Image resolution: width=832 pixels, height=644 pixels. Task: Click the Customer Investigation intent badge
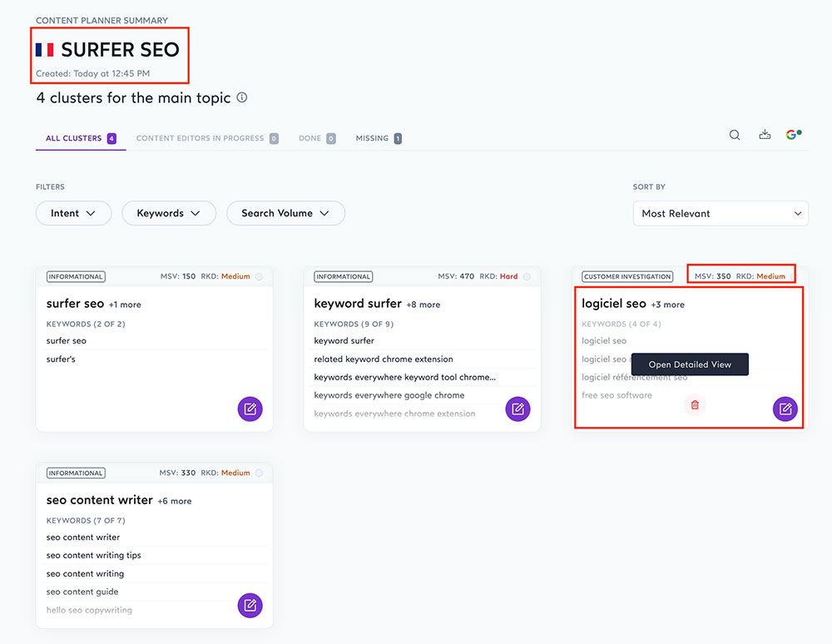[627, 276]
